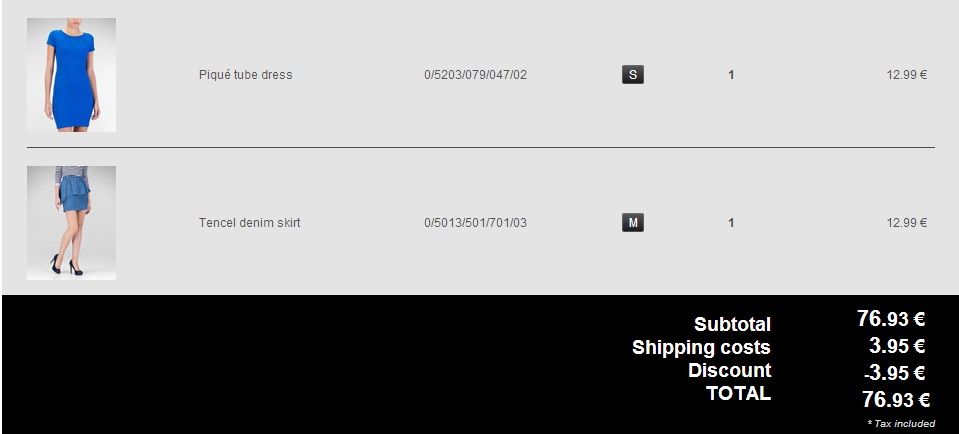The height and width of the screenshot is (434, 959).
Task: Click the 12.99 € price of the tube dress
Action: tap(906, 75)
